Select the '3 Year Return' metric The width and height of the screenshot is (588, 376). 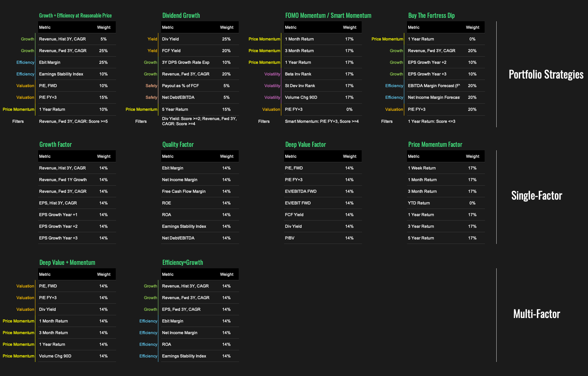pyautogui.click(x=421, y=226)
